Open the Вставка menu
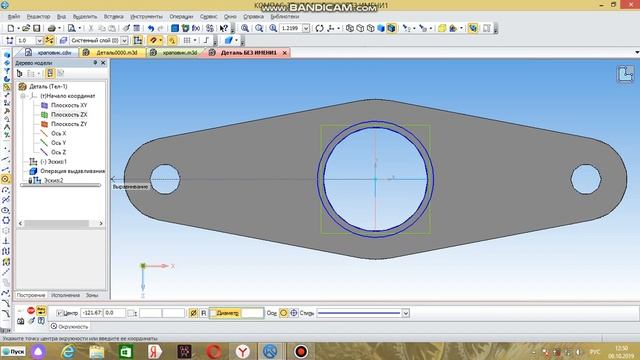The width and height of the screenshot is (640, 360). [113, 17]
